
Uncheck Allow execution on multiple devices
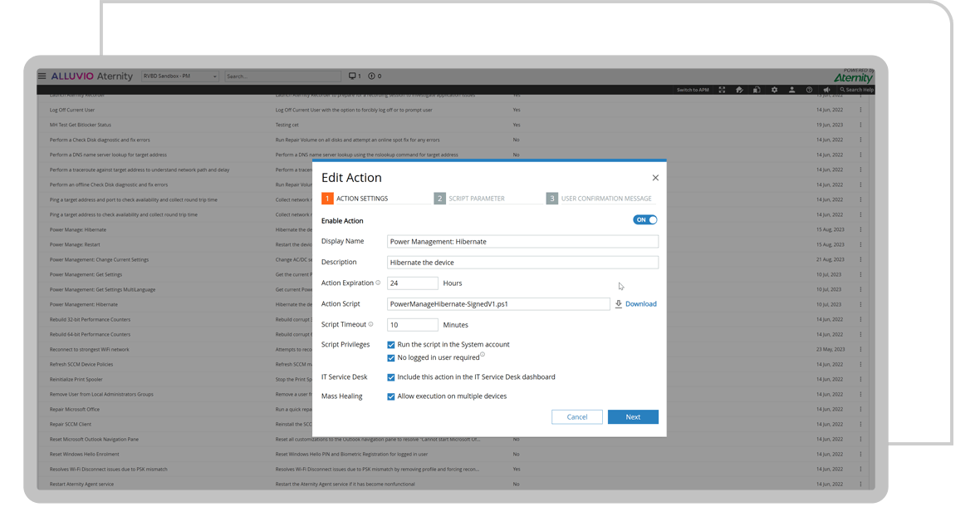click(x=390, y=397)
